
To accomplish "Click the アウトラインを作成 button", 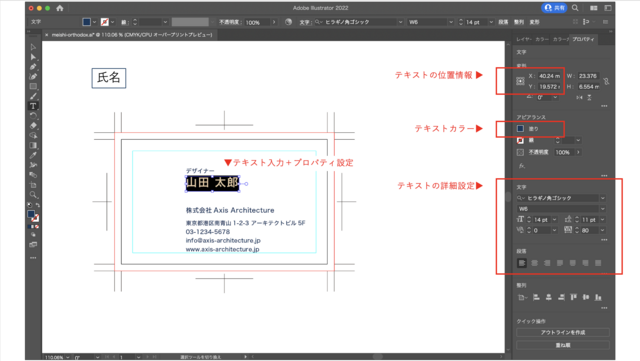I will pyautogui.click(x=563, y=332).
